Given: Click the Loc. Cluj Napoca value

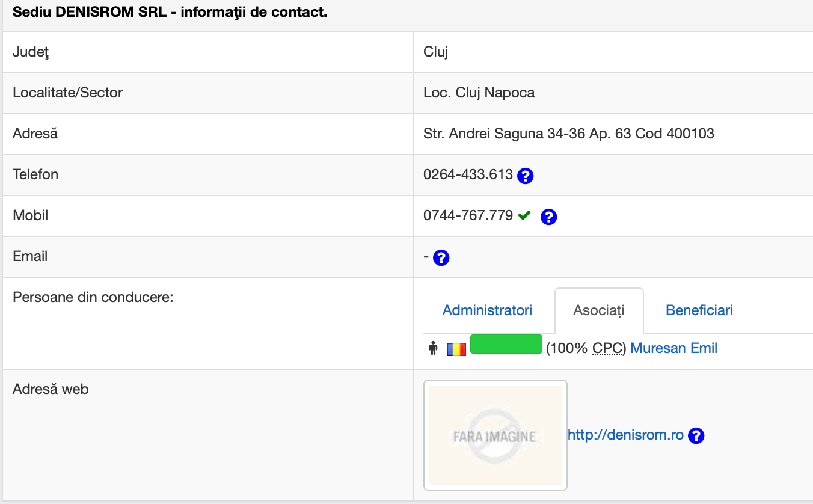Looking at the screenshot, I should pyautogui.click(x=479, y=93).
